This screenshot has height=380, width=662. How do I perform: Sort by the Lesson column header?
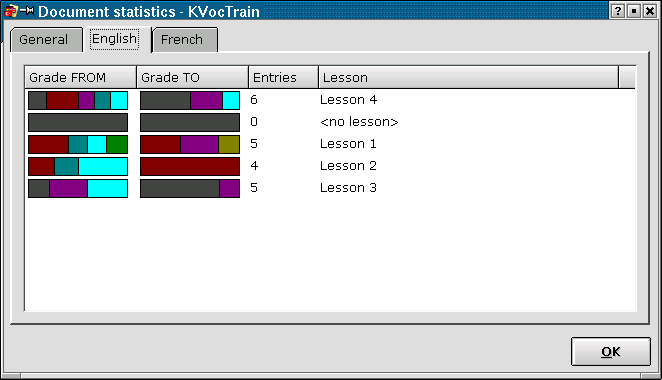point(468,77)
